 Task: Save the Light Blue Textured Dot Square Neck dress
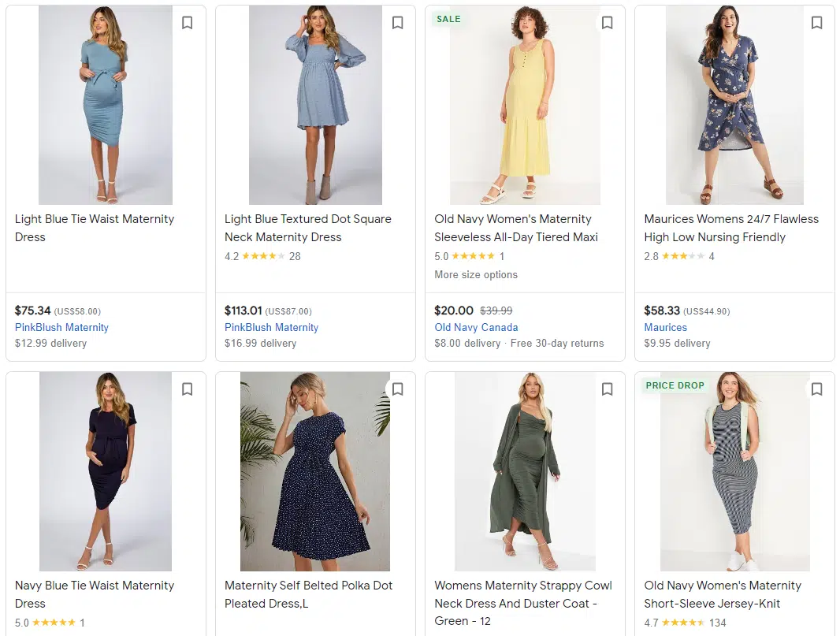(x=397, y=23)
